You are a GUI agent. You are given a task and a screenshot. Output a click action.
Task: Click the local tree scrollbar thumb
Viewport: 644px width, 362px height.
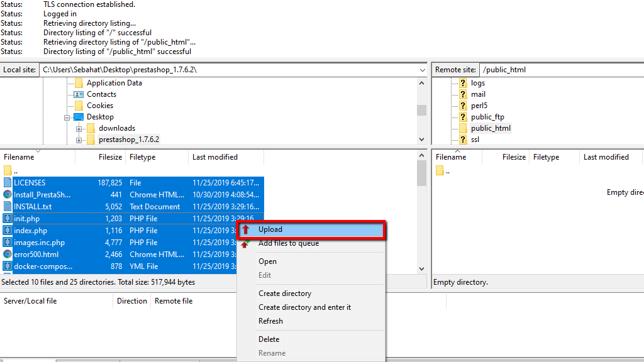pos(421,111)
